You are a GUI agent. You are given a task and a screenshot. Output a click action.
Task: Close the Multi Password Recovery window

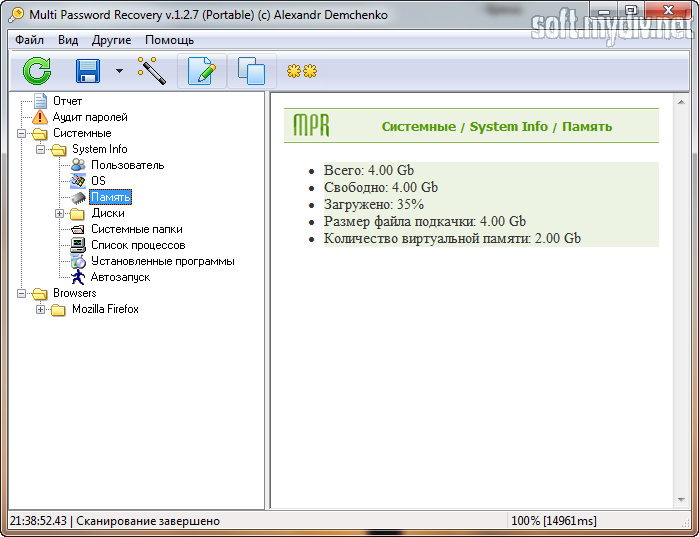(x=669, y=10)
